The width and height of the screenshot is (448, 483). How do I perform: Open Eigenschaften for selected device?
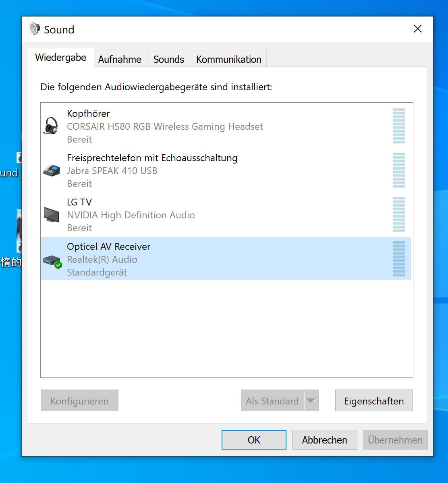(x=374, y=401)
